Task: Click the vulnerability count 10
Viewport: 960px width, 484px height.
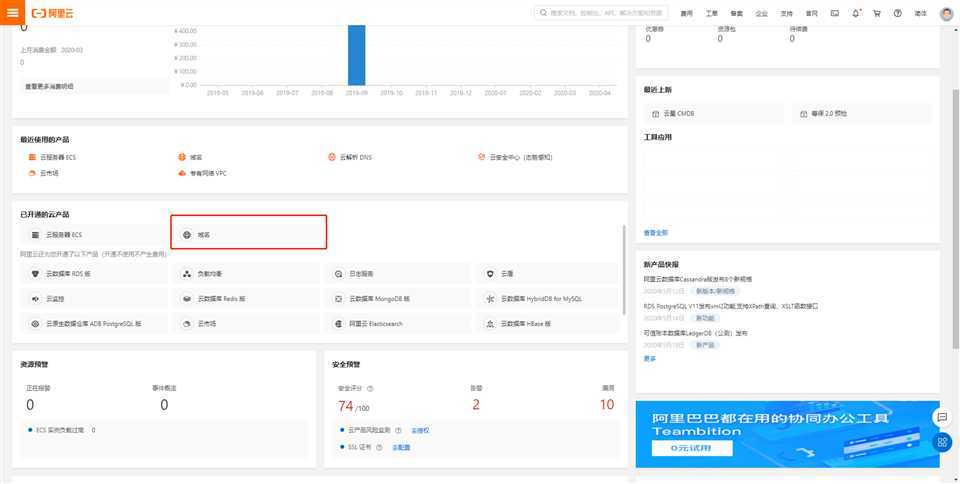Action: (607, 404)
